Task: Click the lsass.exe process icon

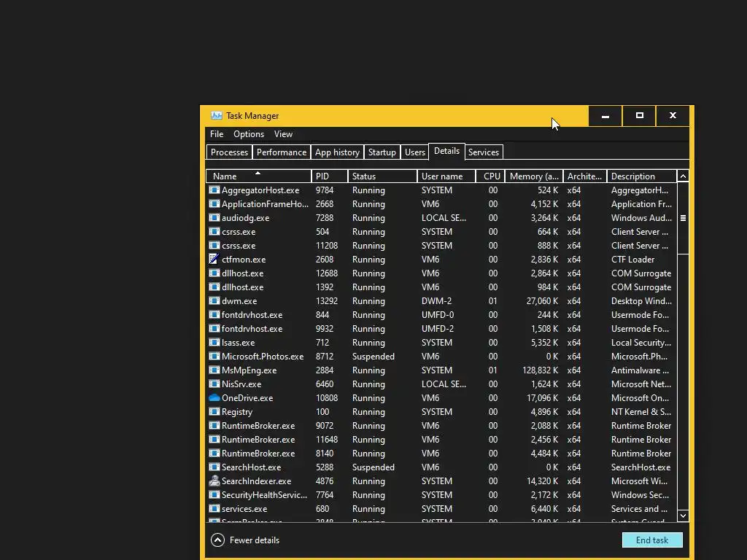Action: [214, 343]
